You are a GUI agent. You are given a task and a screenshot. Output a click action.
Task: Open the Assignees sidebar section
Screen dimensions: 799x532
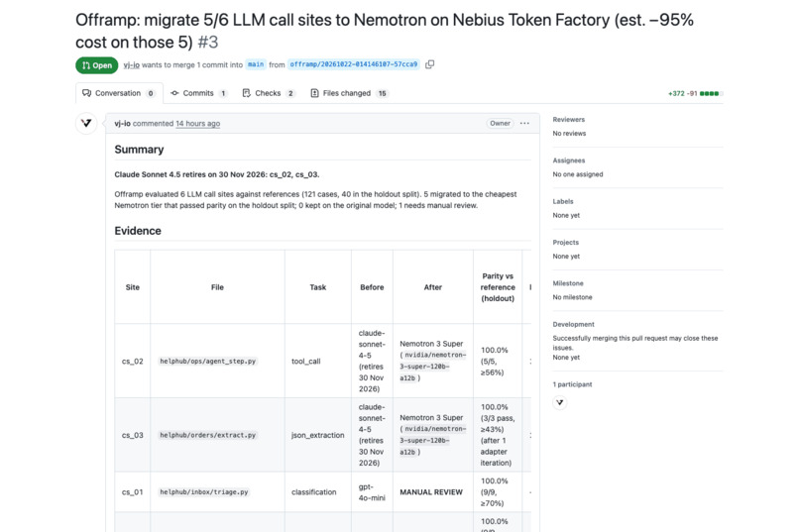[569, 160]
